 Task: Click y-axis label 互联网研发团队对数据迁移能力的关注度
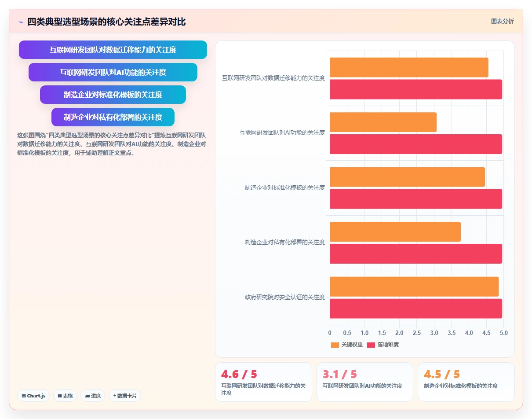273,78
